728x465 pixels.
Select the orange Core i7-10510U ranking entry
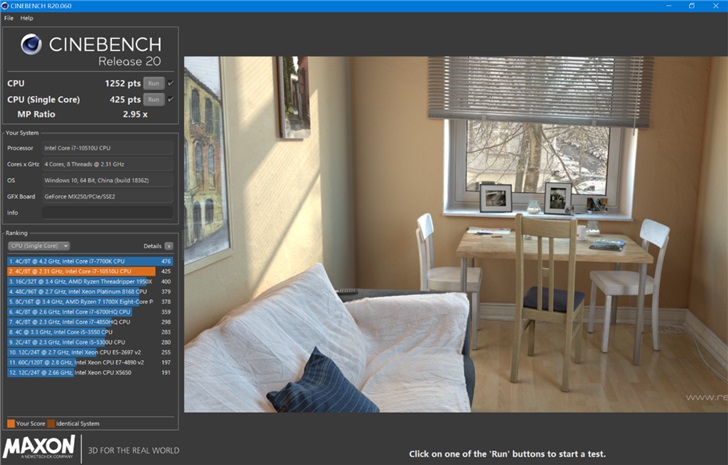[x=80, y=271]
